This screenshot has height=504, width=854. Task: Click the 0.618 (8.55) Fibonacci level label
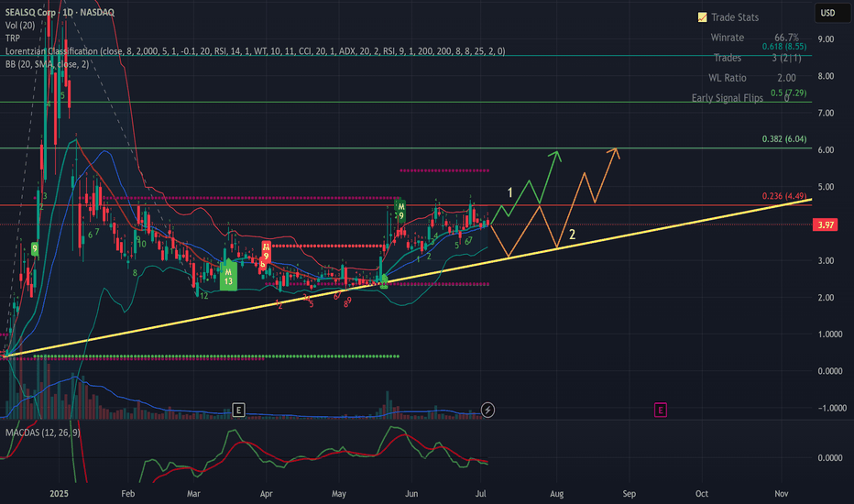[784, 47]
